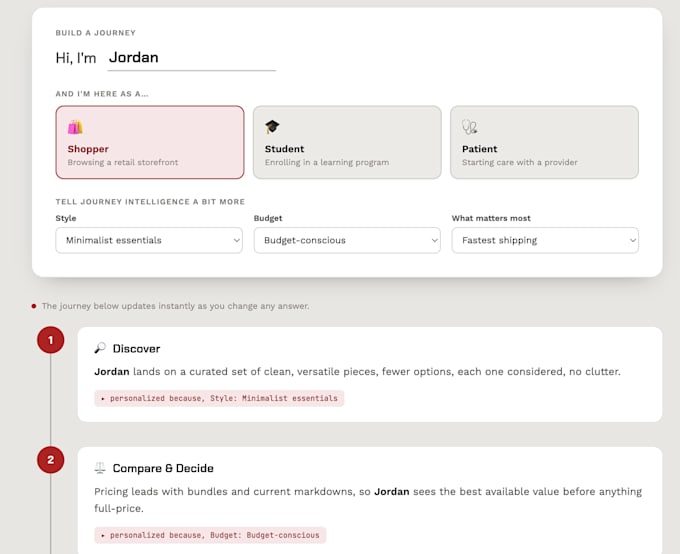Click the 'Build a Journey' label
This screenshot has width=680, height=554.
[x=96, y=33]
